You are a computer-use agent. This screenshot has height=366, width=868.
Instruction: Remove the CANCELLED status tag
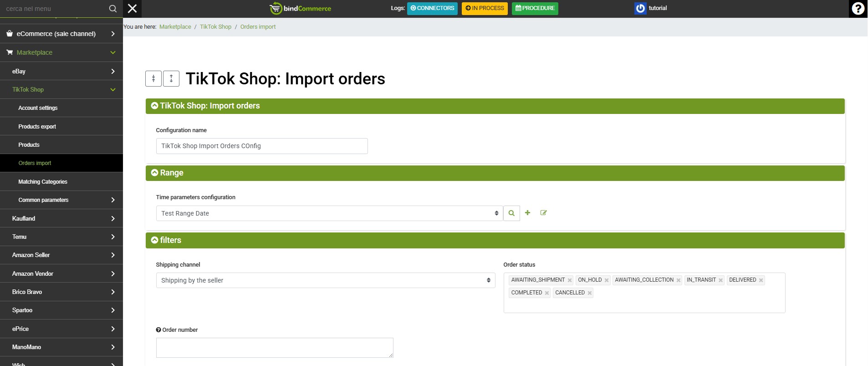pos(590,293)
